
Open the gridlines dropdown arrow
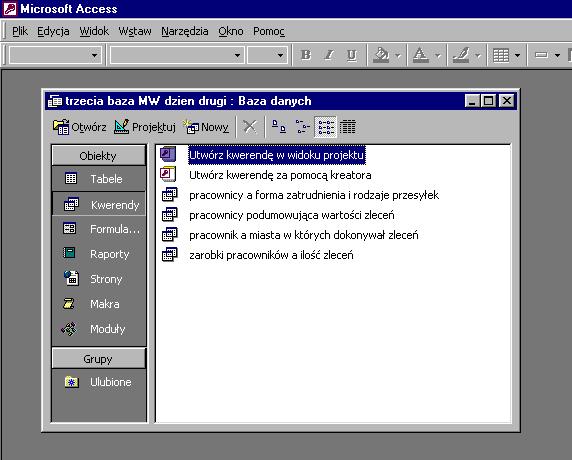coord(518,55)
